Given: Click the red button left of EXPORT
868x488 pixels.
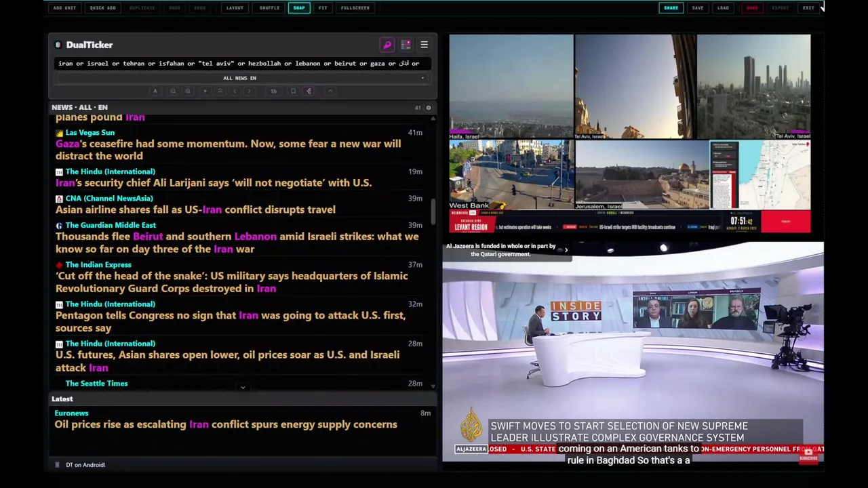Looking at the screenshot, I should [752, 8].
